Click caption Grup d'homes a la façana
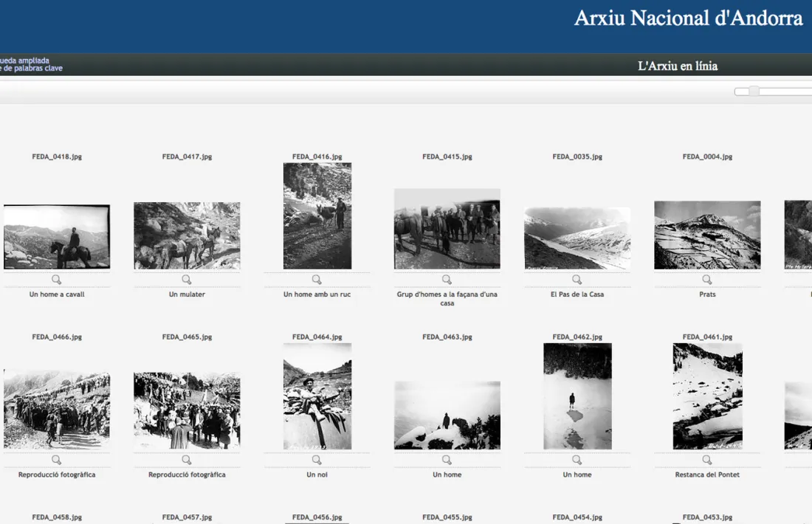This screenshot has height=524, width=812. [447, 298]
